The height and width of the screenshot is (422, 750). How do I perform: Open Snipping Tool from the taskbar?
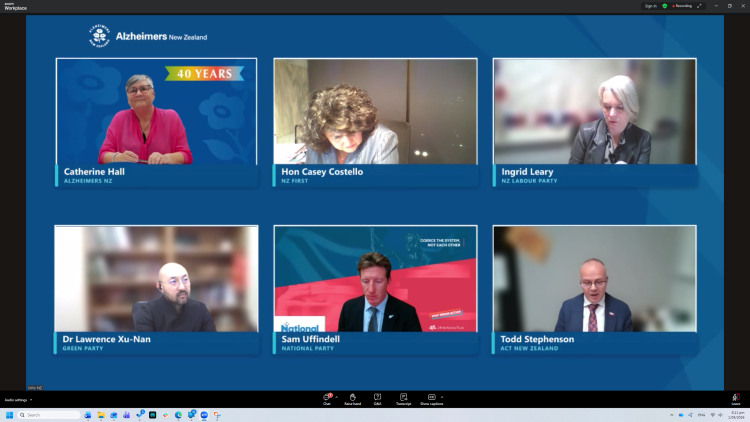pyautogui.click(x=217, y=415)
